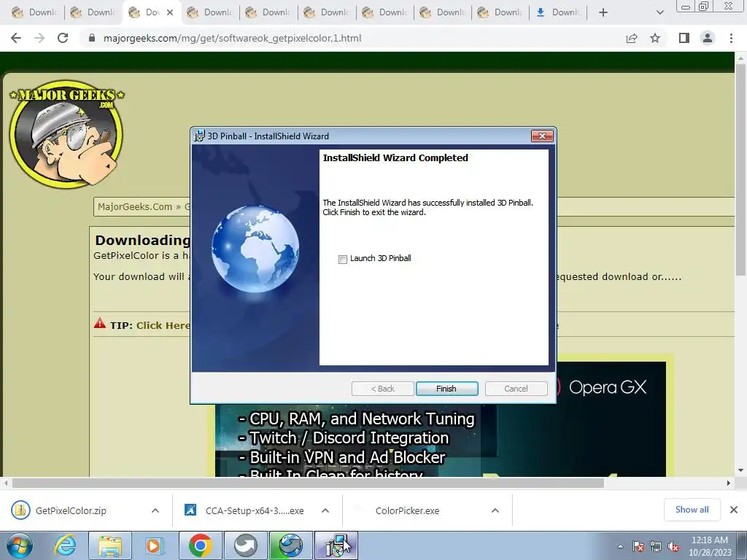Viewport: 747px width, 560px height.
Task: Switch to the last tab with download-arrow icon
Action: [559, 12]
